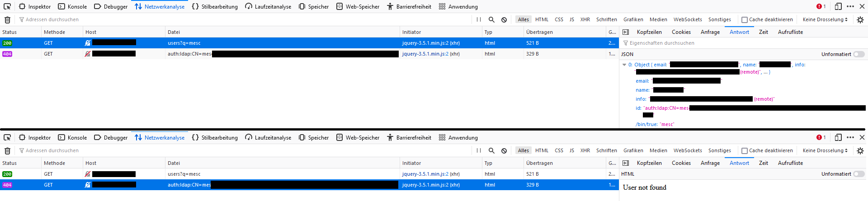Toggle Unformatiert switch next to JSON heading

pos(859,54)
